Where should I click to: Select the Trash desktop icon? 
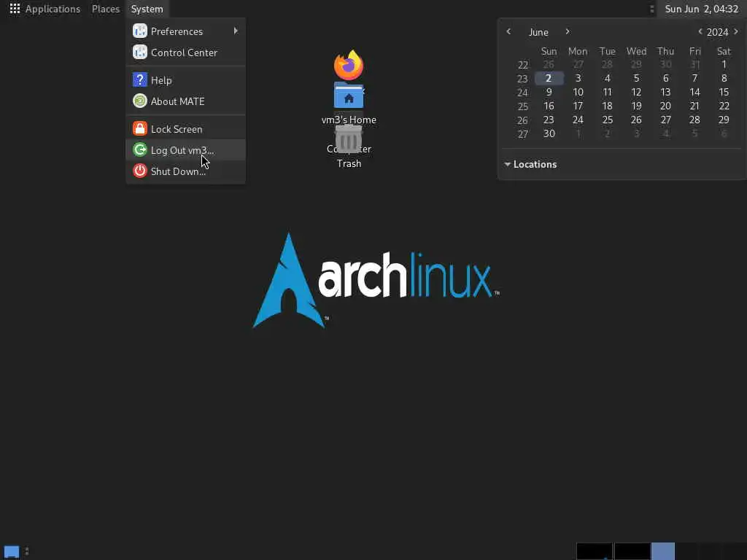(349, 141)
